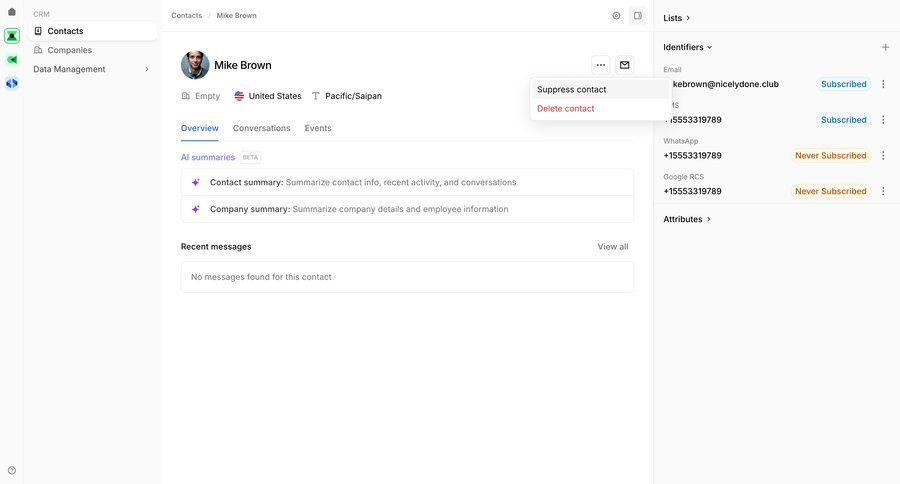The height and width of the screenshot is (484, 900).
Task: Generate the Company summary
Action: [408, 209]
